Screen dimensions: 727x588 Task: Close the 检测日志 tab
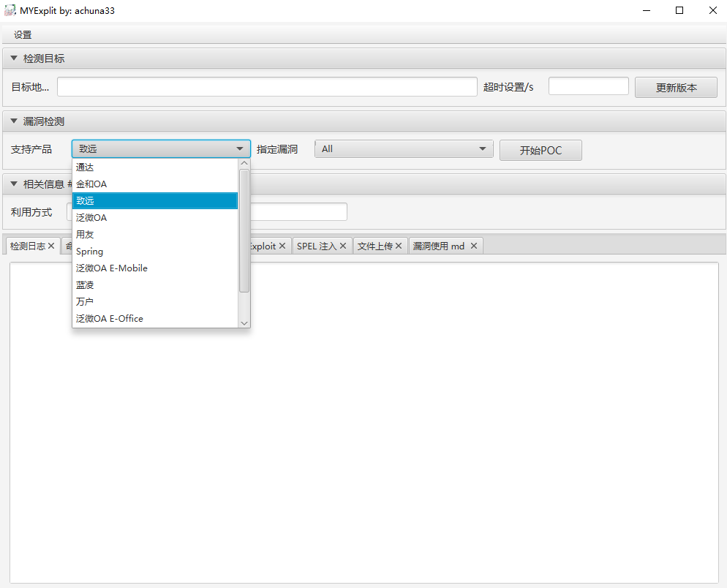(51, 246)
